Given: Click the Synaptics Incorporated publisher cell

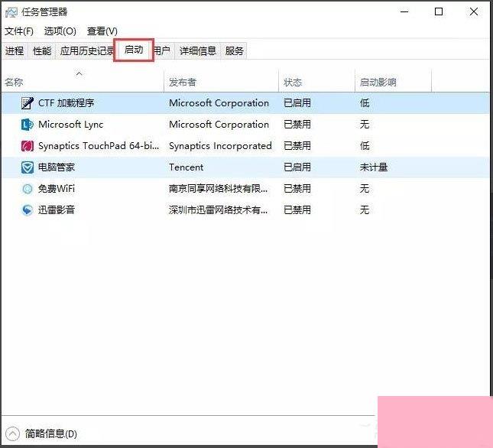Looking at the screenshot, I should pos(220,146).
